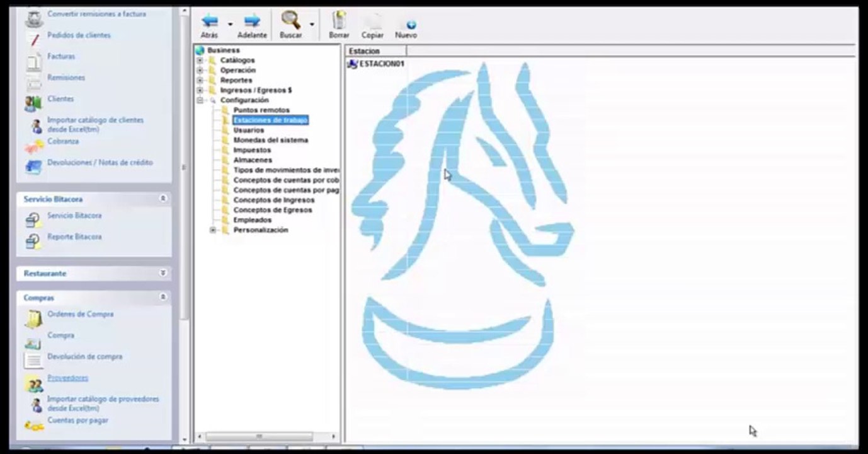Screen dimensions: 868x454
Task: Click the Estacion column header
Action: [376, 51]
